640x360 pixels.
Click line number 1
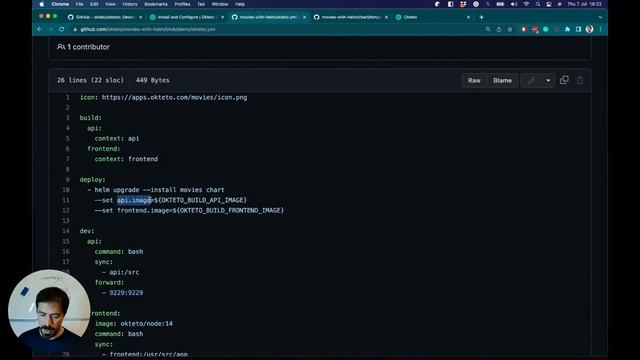tap(67, 98)
